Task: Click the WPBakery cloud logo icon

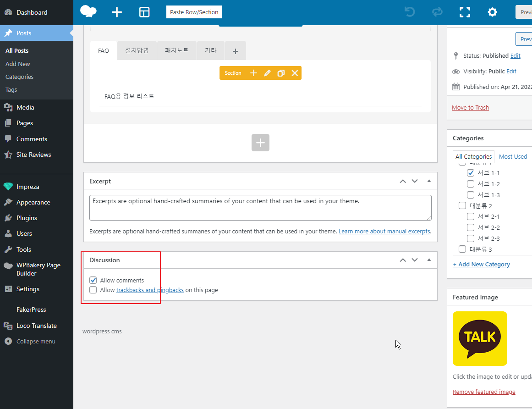Action: tap(88, 11)
